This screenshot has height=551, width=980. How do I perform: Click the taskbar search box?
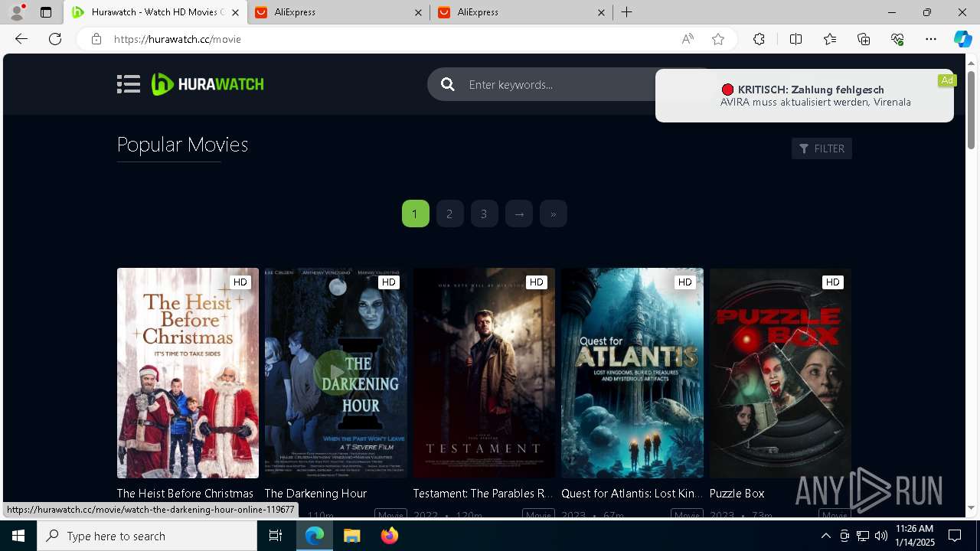tap(147, 536)
